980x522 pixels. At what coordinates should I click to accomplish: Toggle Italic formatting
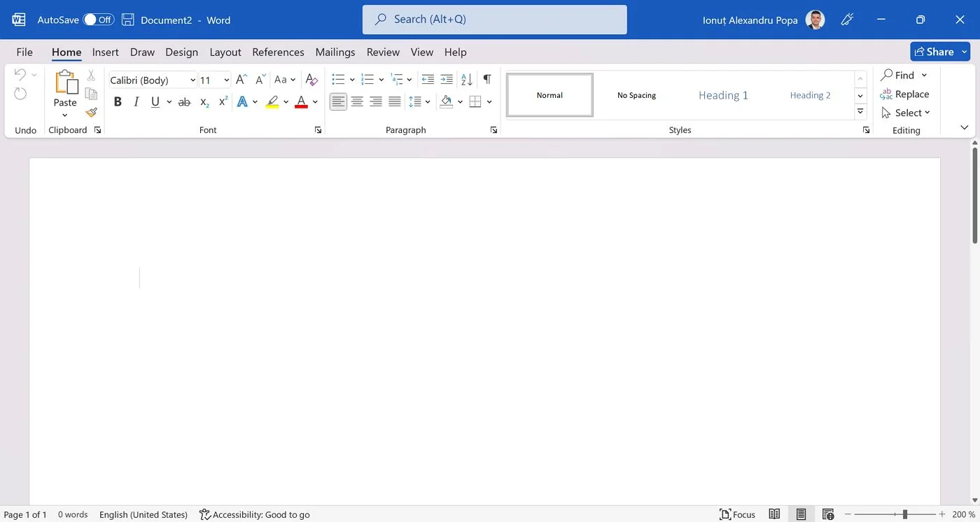pos(136,102)
